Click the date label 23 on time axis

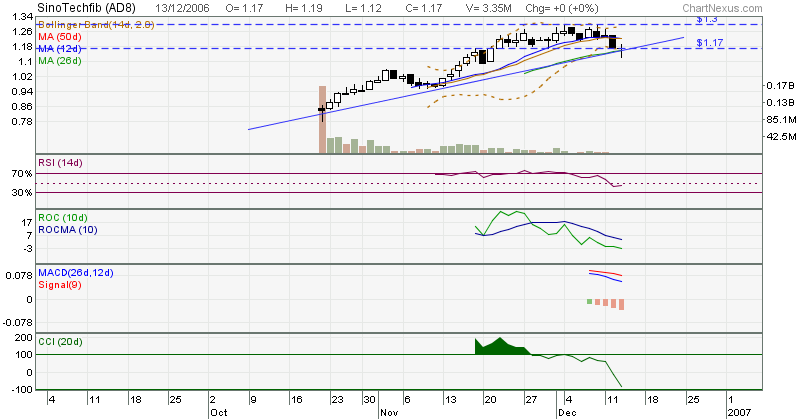click(337, 400)
